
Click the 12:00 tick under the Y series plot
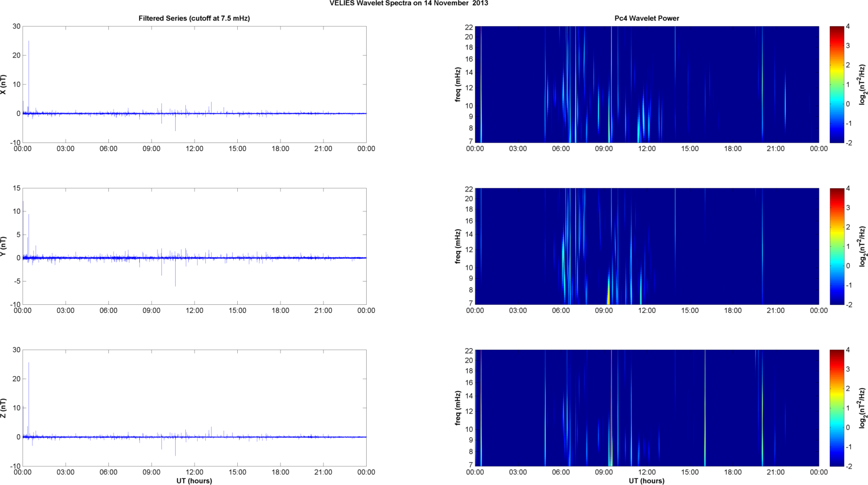pyautogui.click(x=194, y=311)
